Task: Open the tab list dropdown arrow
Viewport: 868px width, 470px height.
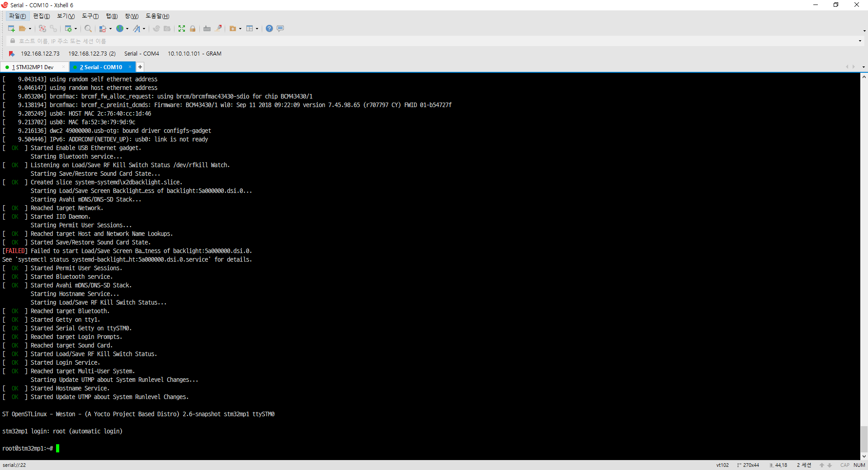Action: pyautogui.click(x=863, y=67)
